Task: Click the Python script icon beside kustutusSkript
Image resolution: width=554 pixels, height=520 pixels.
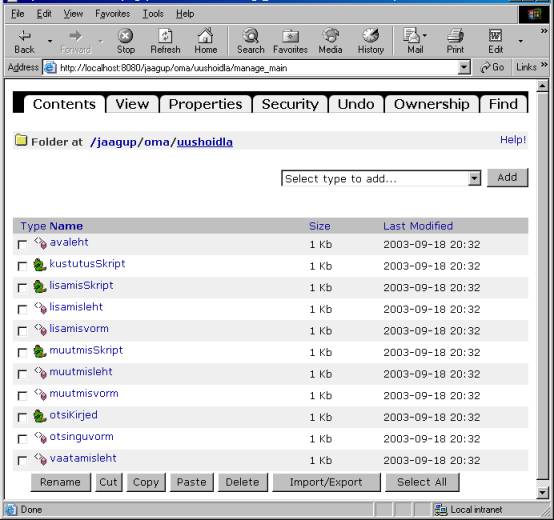Action: [x=40, y=265]
